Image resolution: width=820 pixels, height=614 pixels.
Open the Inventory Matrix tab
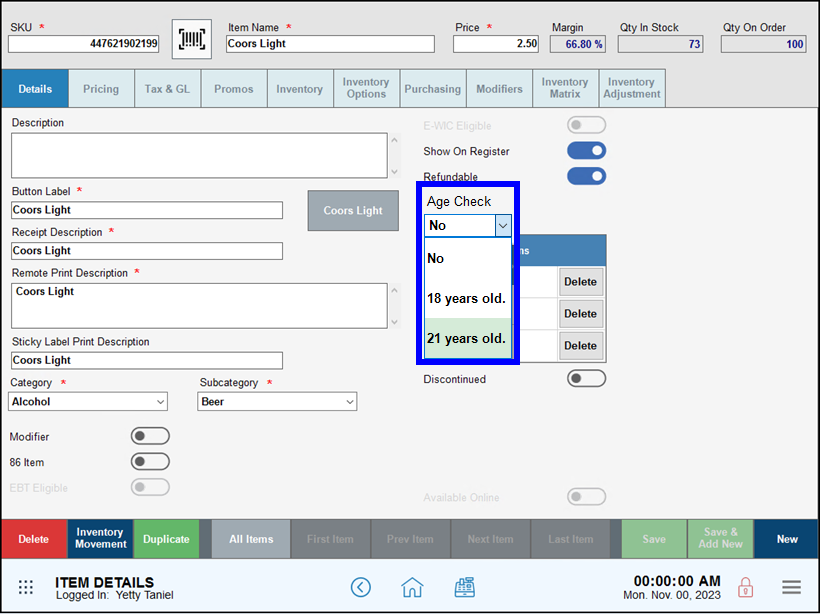pyautogui.click(x=565, y=88)
